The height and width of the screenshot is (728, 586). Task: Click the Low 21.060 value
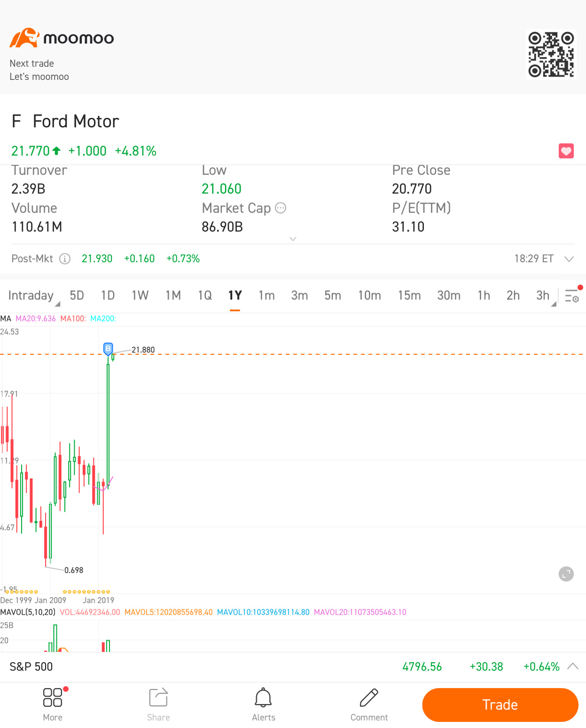click(x=221, y=188)
